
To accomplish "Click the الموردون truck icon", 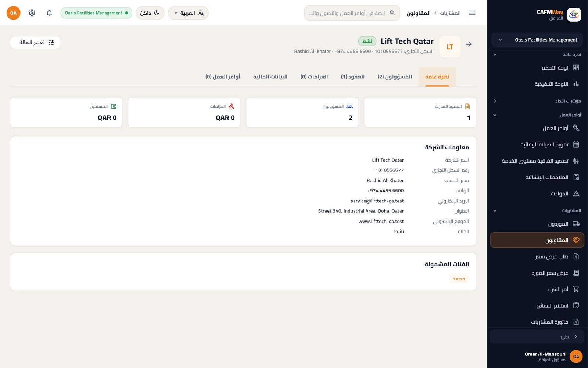I will [576, 224].
